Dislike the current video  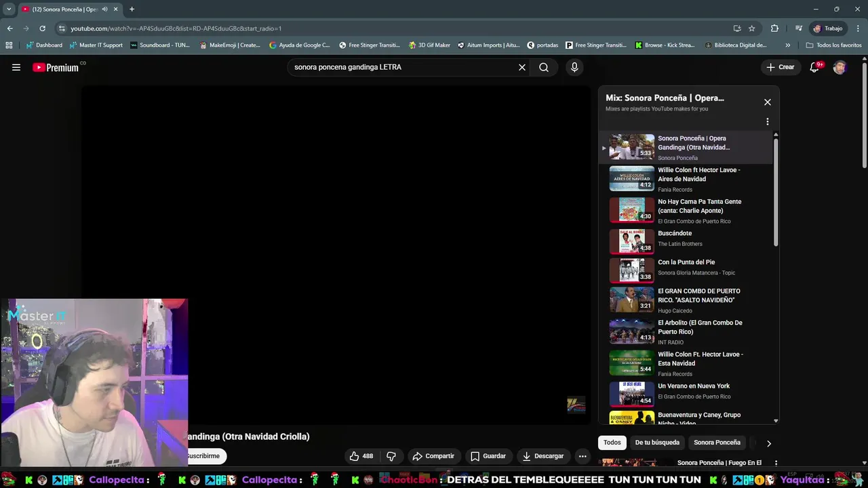[x=391, y=456]
